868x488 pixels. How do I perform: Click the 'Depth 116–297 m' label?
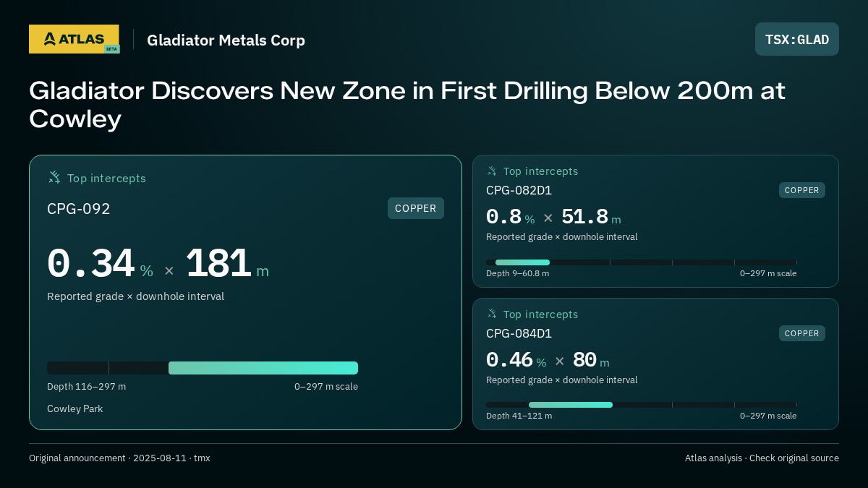tap(86, 386)
